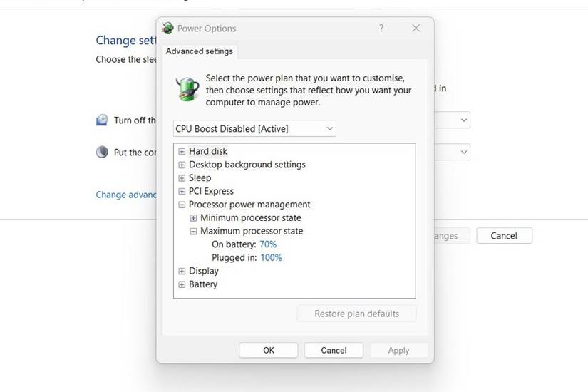Viewport: 588px width, 392px height.
Task: Click Cancel in the background Edit Plan window
Action: (x=504, y=236)
